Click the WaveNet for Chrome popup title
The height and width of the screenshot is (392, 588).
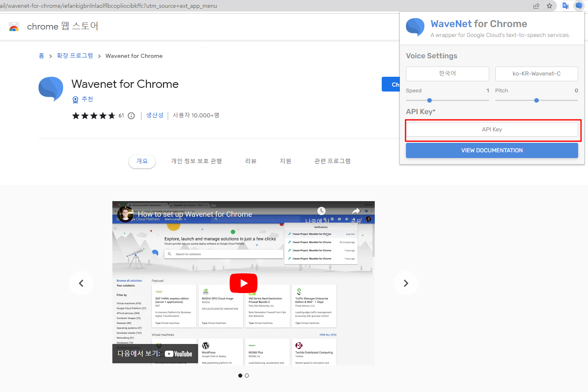479,24
